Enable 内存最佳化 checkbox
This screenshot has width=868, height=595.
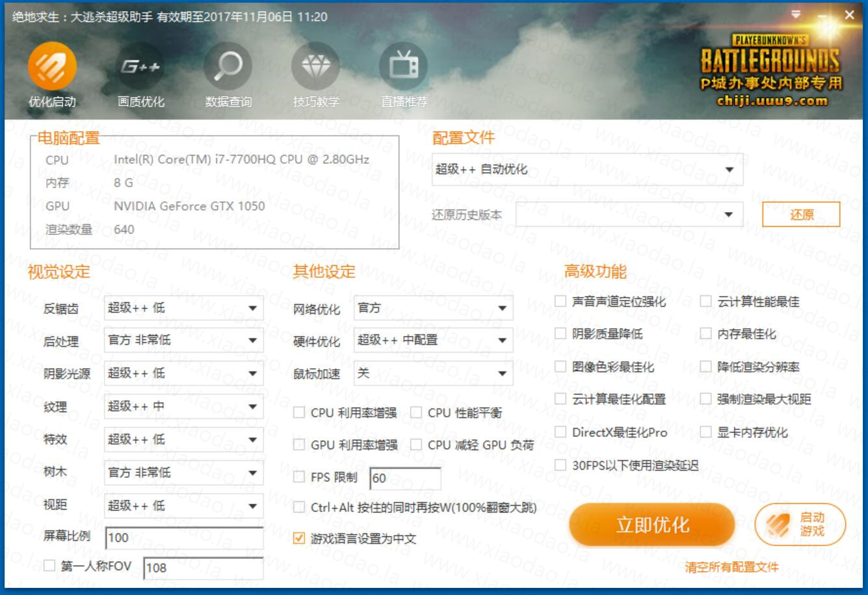click(706, 333)
